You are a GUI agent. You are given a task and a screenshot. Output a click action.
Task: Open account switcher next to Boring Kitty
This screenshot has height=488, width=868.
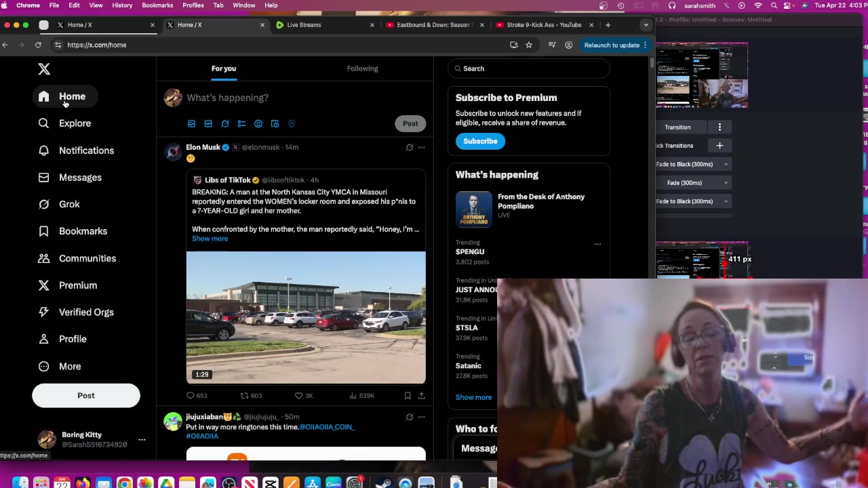(x=142, y=440)
